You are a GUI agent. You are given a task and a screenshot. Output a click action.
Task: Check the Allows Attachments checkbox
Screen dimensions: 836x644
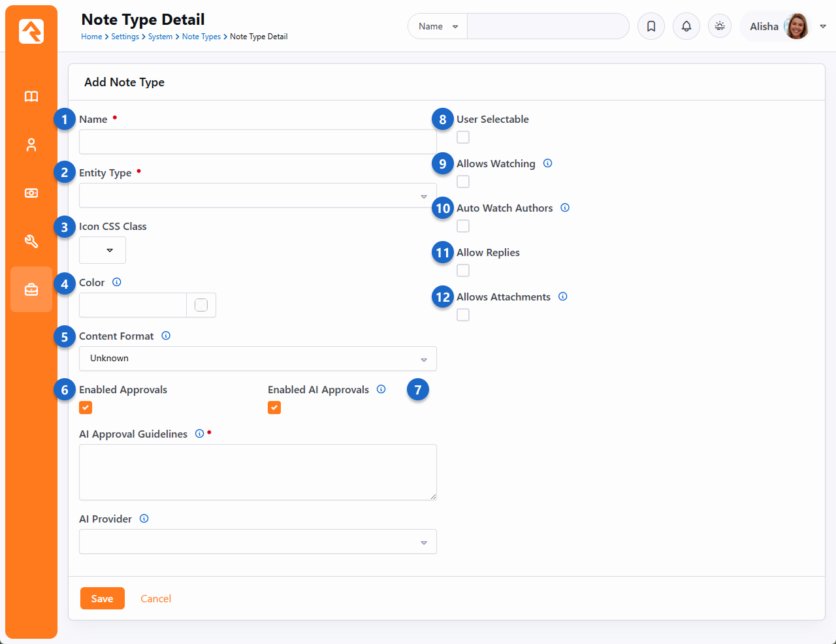(463, 315)
